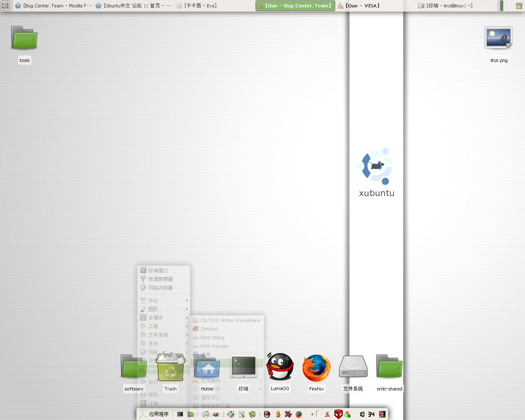Open the Trash bin icon
The width and height of the screenshot is (525, 420).
tap(170, 366)
